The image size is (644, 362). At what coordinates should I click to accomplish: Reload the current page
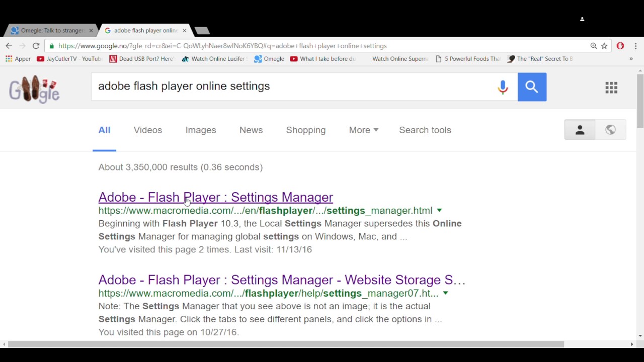click(x=36, y=46)
